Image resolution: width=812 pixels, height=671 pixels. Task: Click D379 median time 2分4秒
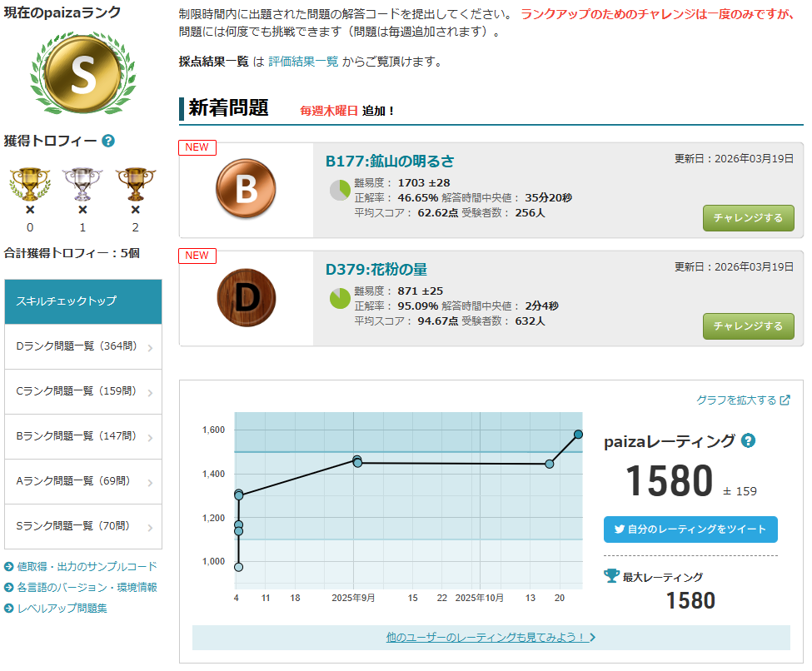(x=541, y=306)
